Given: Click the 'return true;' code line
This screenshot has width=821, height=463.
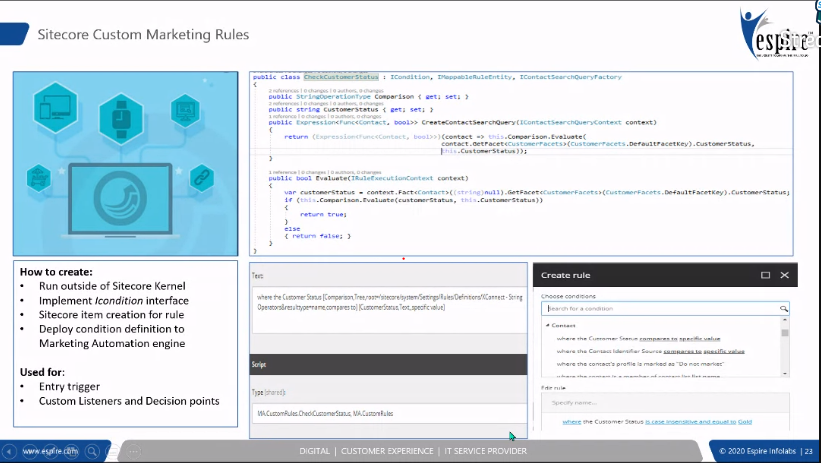Looking at the screenshot, I should (x=323, y=214).
